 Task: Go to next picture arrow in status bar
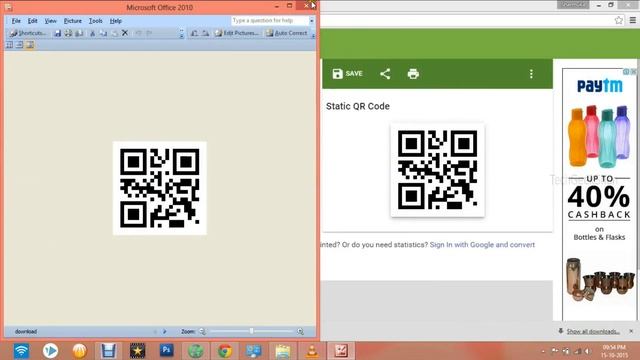164,331
